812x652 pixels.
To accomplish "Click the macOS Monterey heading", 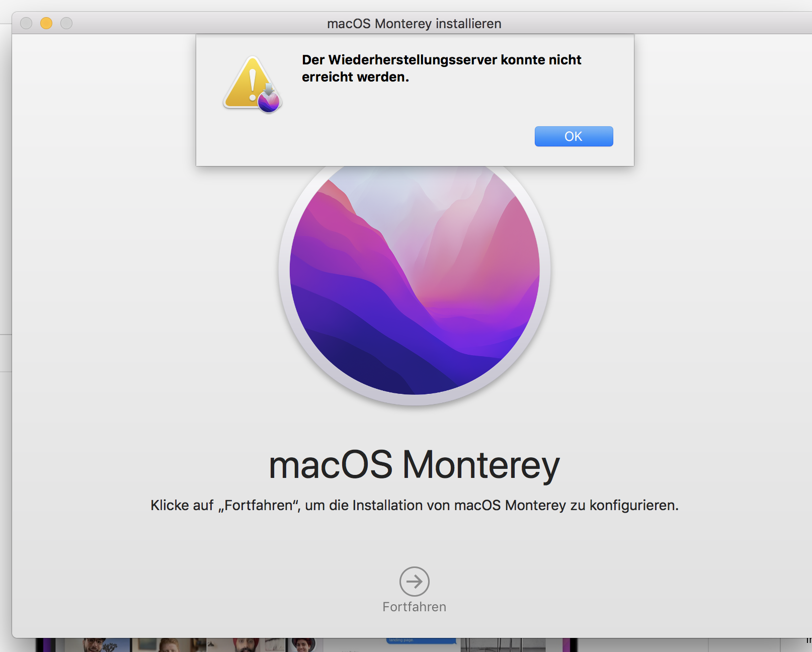I will click(414, 465).
